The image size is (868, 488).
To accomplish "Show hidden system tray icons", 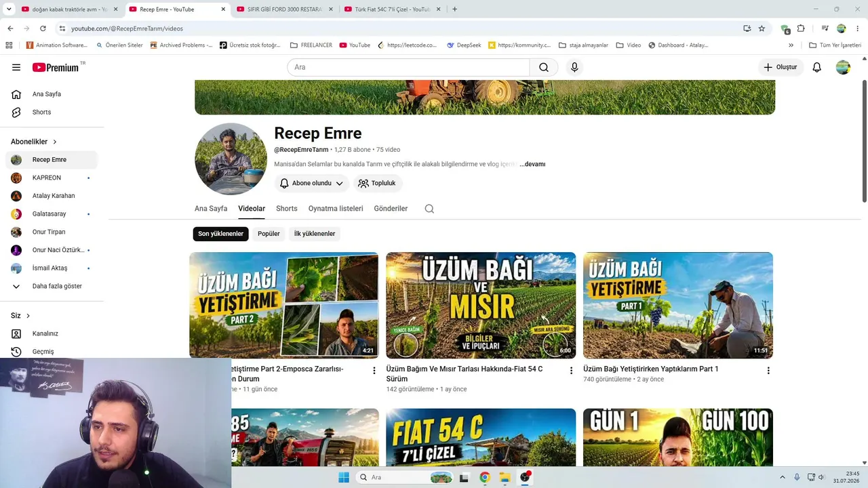I will [x=783, y=477].
